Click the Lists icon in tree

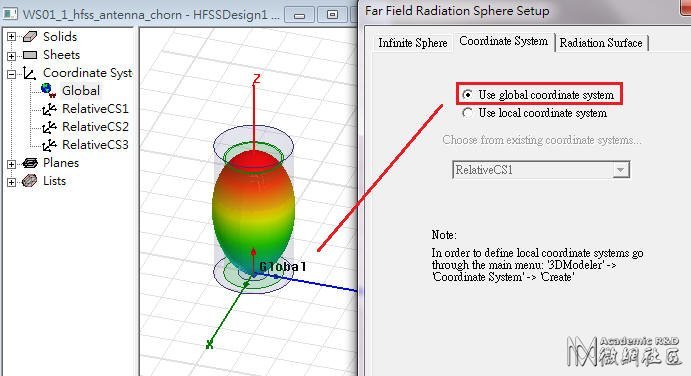pos(30,181)
